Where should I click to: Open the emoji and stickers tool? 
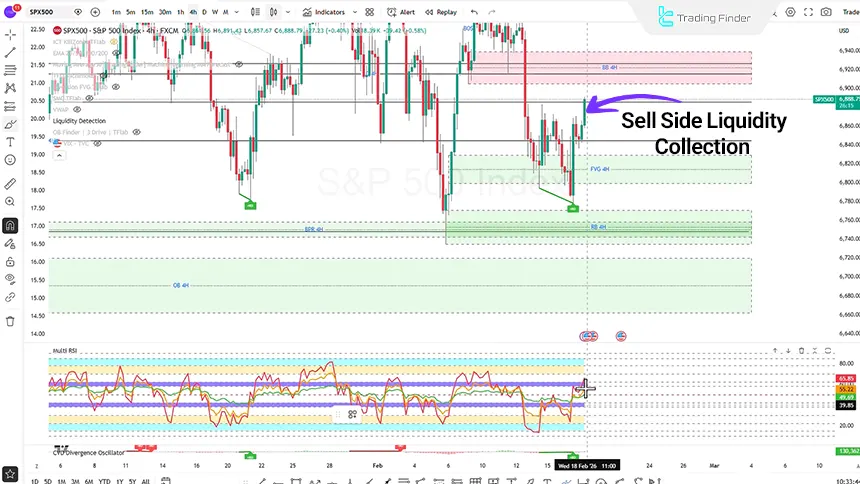coord(10,160)
